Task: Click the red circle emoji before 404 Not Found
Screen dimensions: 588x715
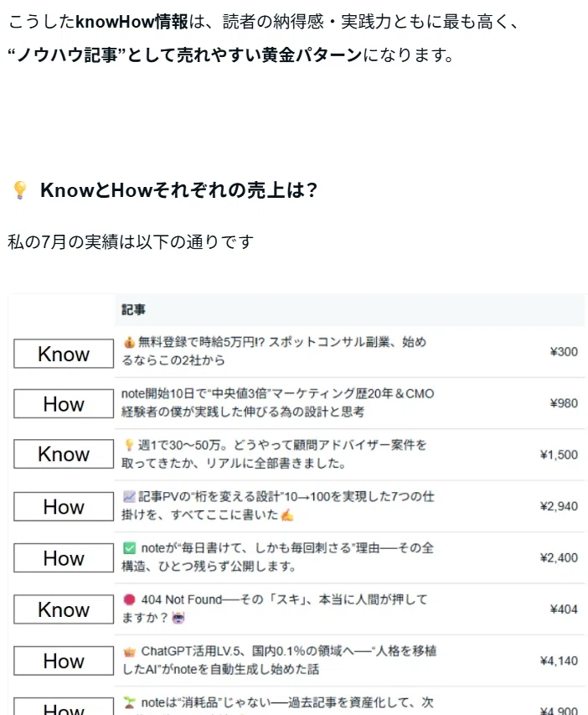Action: pyautogui.click(x=130, y=599)
